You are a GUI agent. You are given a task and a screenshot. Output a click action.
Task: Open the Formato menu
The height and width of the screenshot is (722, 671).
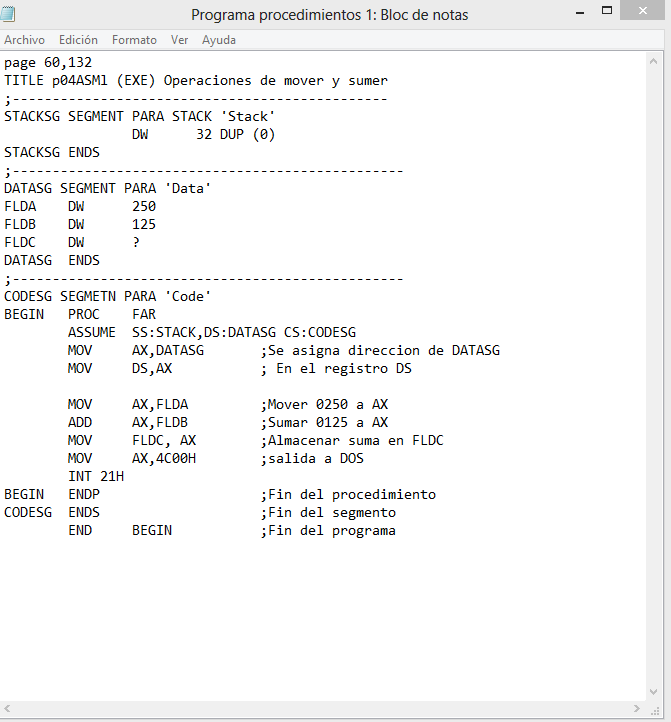(134, 40)
